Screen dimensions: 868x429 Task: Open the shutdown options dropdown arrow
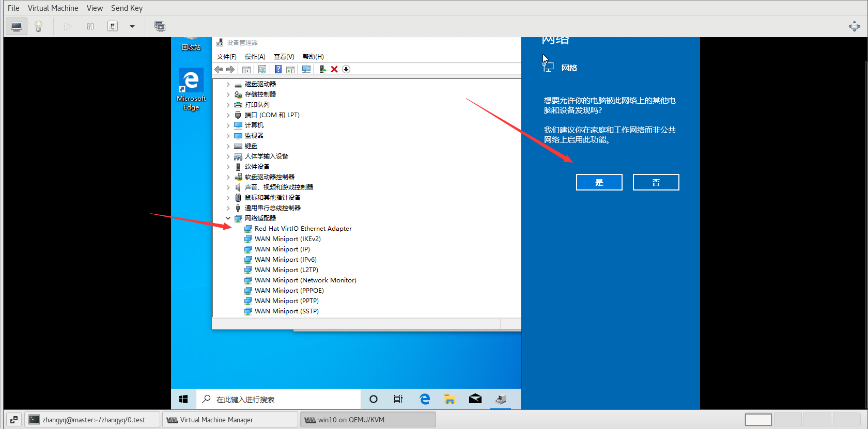tap(132, 26)
